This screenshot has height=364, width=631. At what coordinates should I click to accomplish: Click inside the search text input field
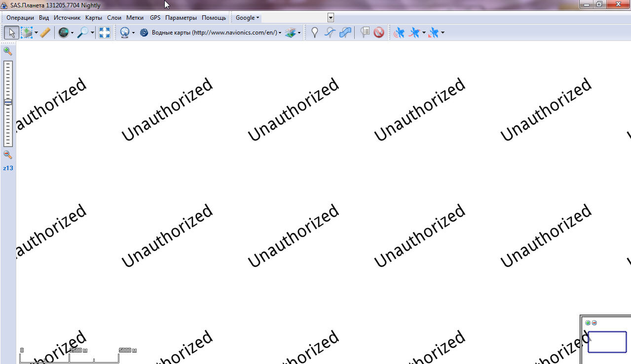tap(294, 18)
